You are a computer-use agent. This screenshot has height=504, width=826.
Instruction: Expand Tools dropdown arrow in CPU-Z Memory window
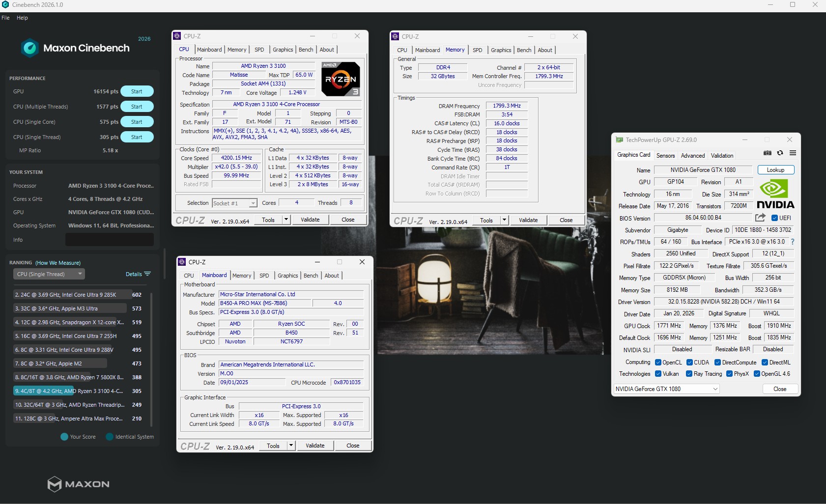tap(504, 220)
